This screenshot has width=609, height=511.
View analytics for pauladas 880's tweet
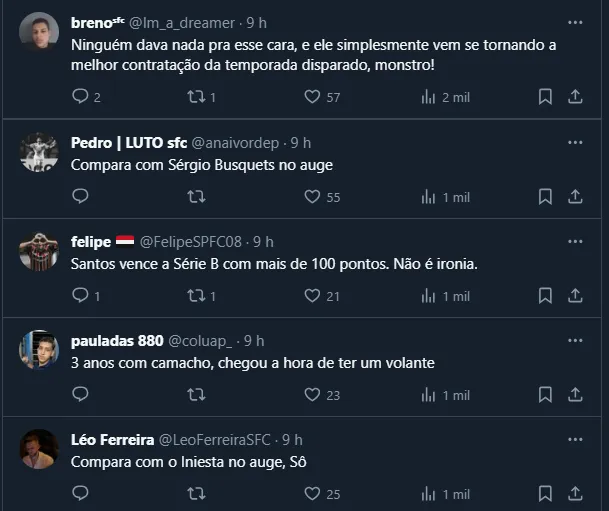tap(429, 395)
